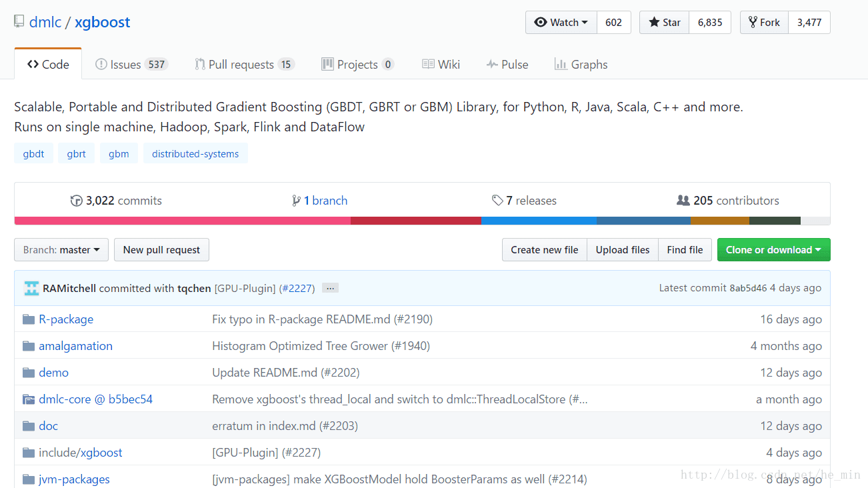
Task: Open commit 'erratum in index.md (#2203)'
Action: 285,426
